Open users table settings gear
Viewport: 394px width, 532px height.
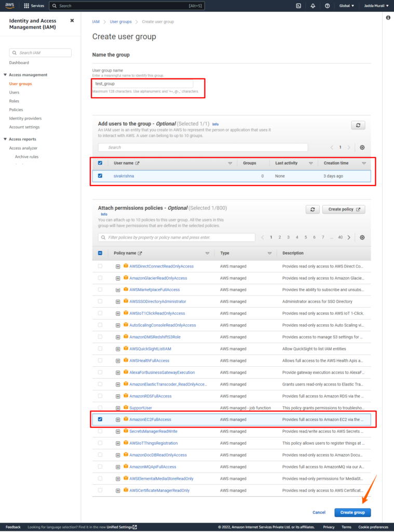(x=362, y=148)
